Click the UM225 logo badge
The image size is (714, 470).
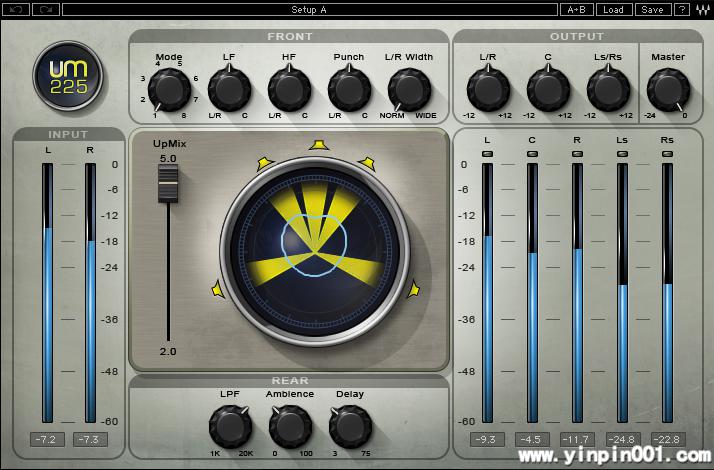click(x=68, y=76)
